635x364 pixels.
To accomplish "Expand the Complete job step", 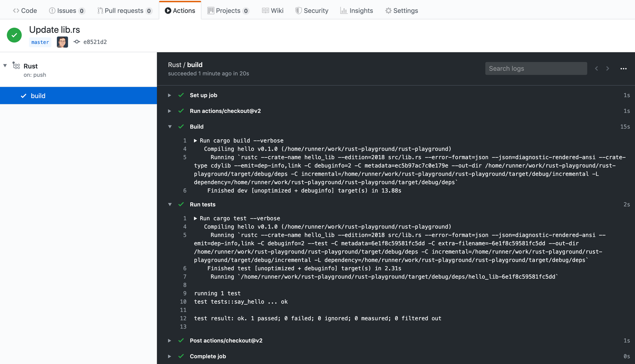I will tap(170, 356).
